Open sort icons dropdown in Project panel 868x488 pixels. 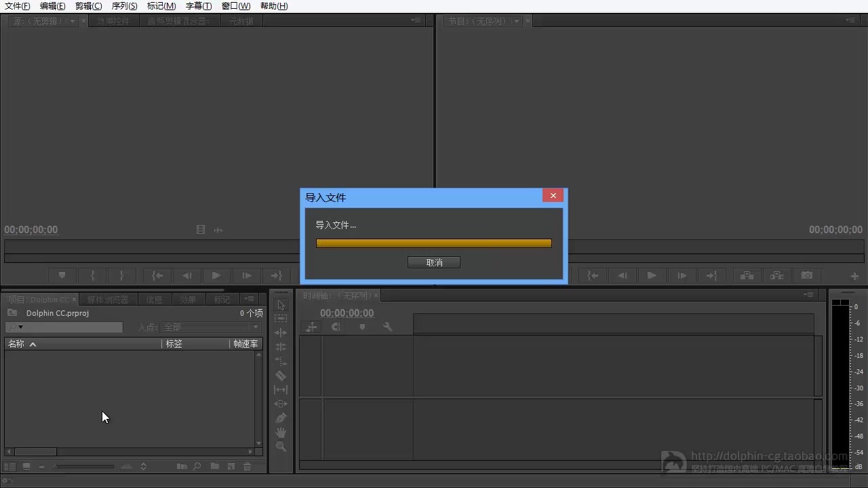(143, 466)
